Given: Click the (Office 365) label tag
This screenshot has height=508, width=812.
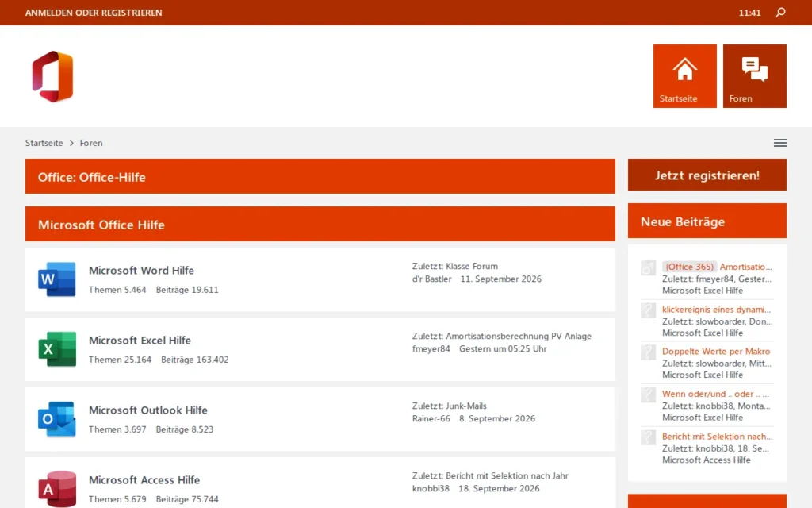Looking at the screenshot, I should point(689,267).
